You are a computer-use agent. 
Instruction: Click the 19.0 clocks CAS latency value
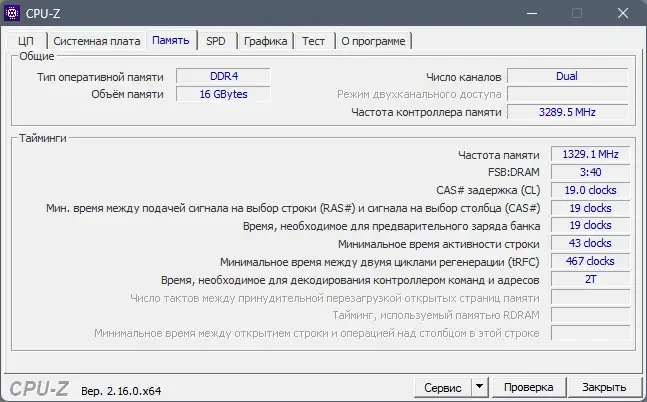(590, 190)
